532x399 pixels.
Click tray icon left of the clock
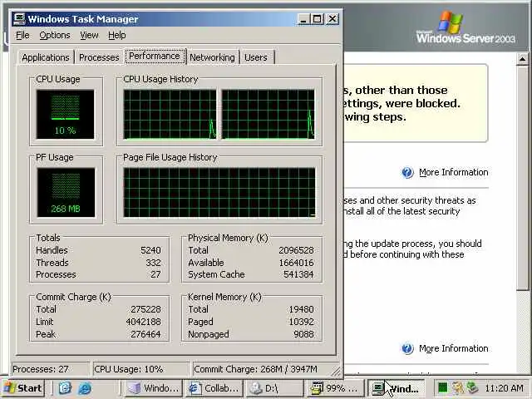472,387
